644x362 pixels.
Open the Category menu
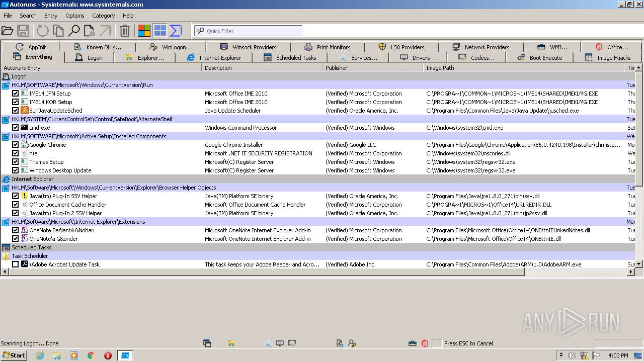104,16
